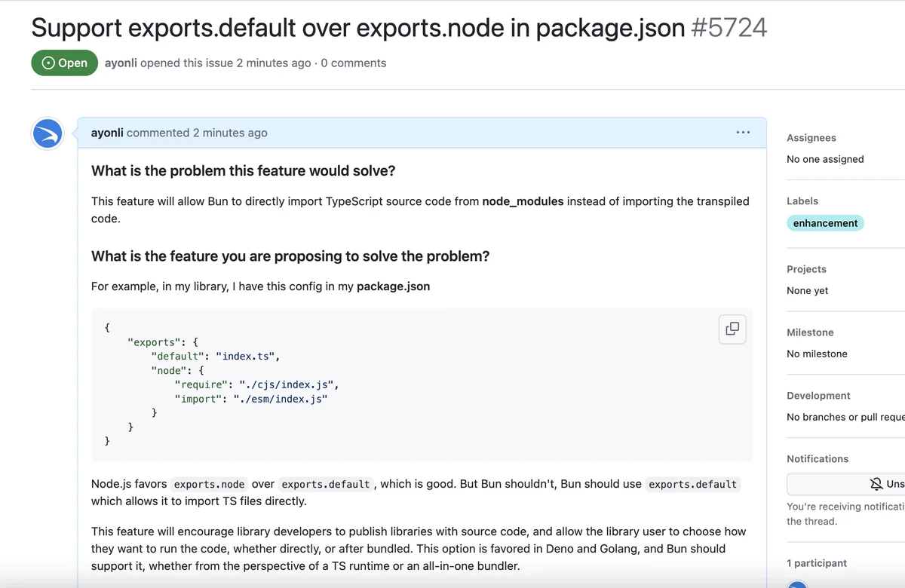This screenshot has width=905, height=588.
Task: Open the Labels sidebar section
Action: (x=802, y=201)
